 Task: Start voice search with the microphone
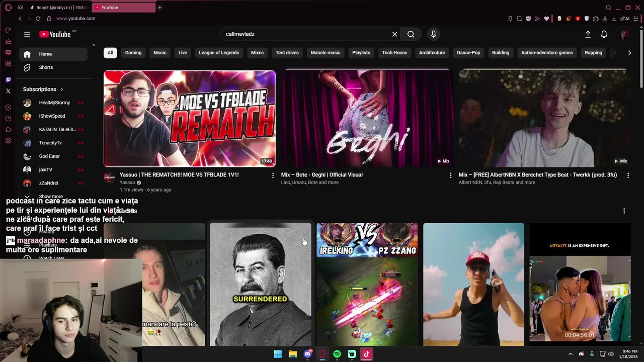(434, 34)
